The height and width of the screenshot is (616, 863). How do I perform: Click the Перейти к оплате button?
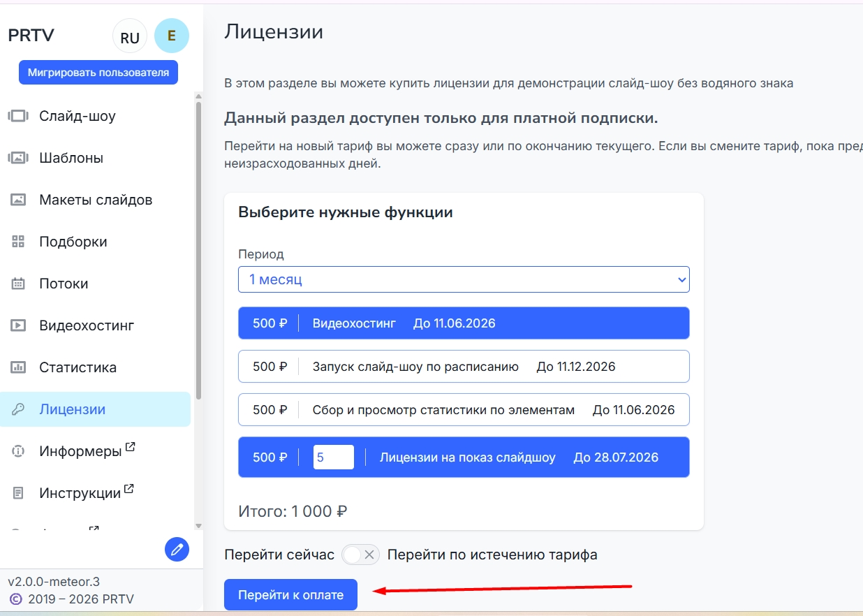[290, 595]
